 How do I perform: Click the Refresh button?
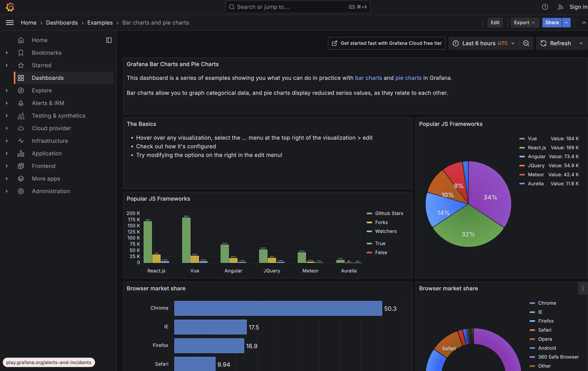(556, 43)
